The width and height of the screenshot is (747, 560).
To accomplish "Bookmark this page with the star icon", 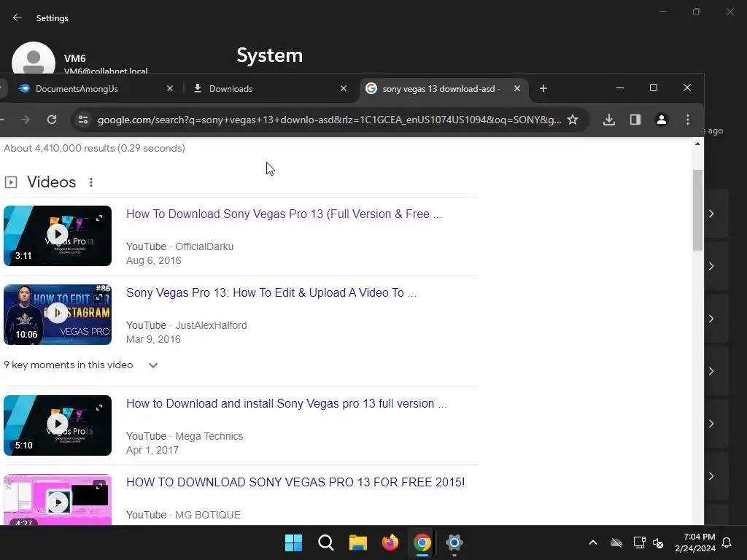I will (572, 120).
